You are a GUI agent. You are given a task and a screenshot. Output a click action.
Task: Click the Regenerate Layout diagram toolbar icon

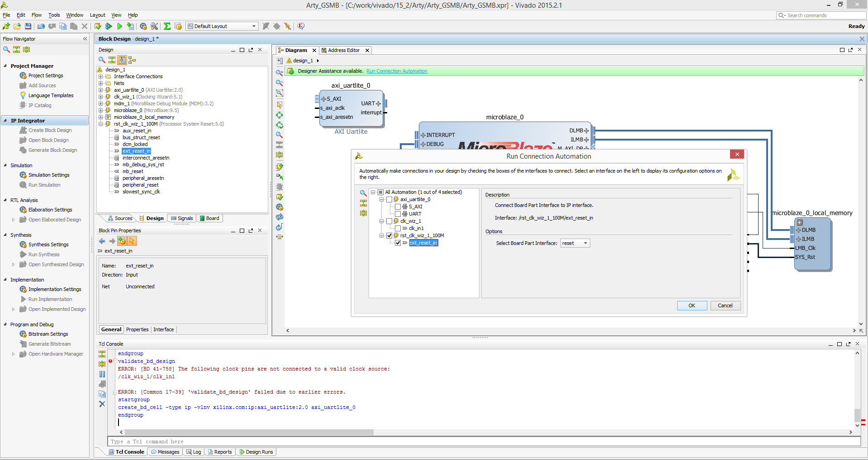[280, 217]
